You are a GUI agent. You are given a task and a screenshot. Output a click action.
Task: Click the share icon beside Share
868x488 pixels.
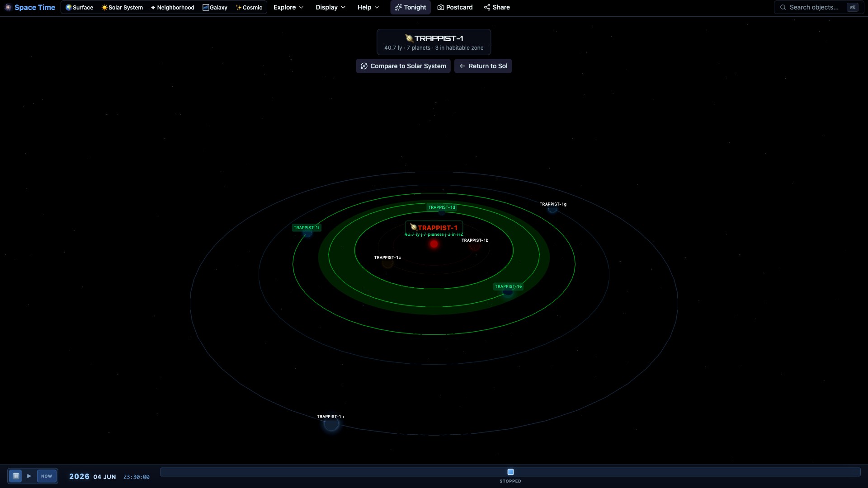point(487,7)
